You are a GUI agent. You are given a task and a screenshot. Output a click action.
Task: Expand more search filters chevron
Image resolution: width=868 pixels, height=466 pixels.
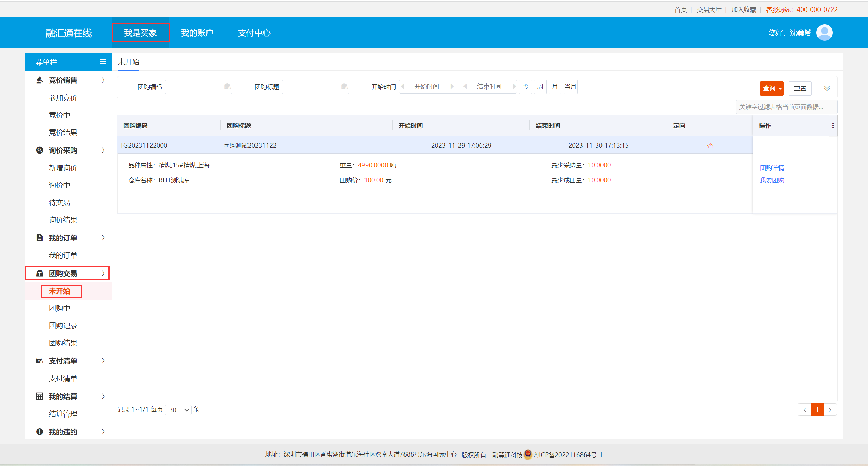[827, 88]
